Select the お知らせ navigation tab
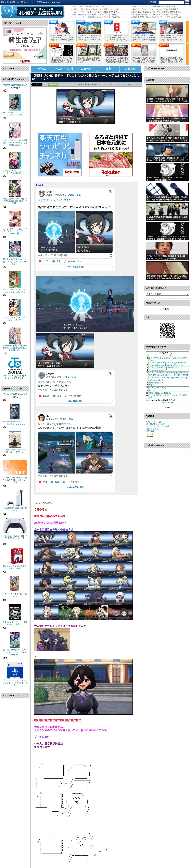This screenshot has width=191, height=868. (x=130, y=69)
